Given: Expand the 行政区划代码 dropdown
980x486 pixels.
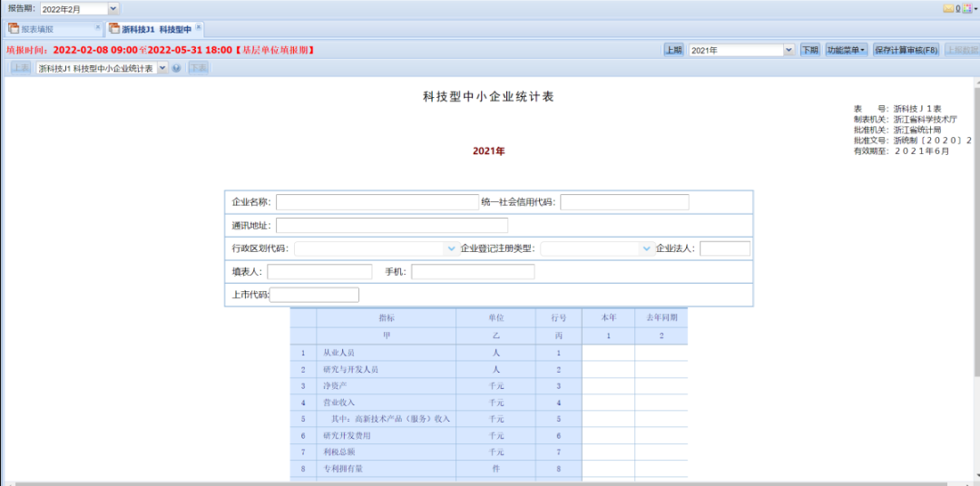Looking at the screenshot, I should click(453, 248).
